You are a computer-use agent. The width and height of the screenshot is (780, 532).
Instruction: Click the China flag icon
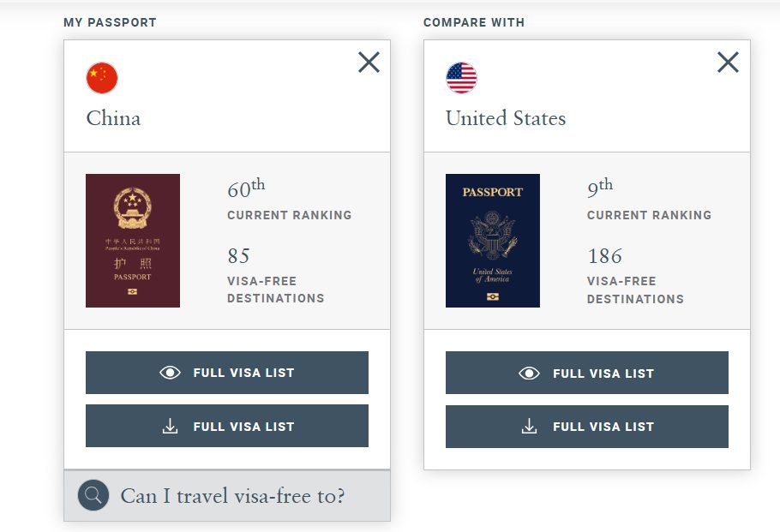(102, 78)
